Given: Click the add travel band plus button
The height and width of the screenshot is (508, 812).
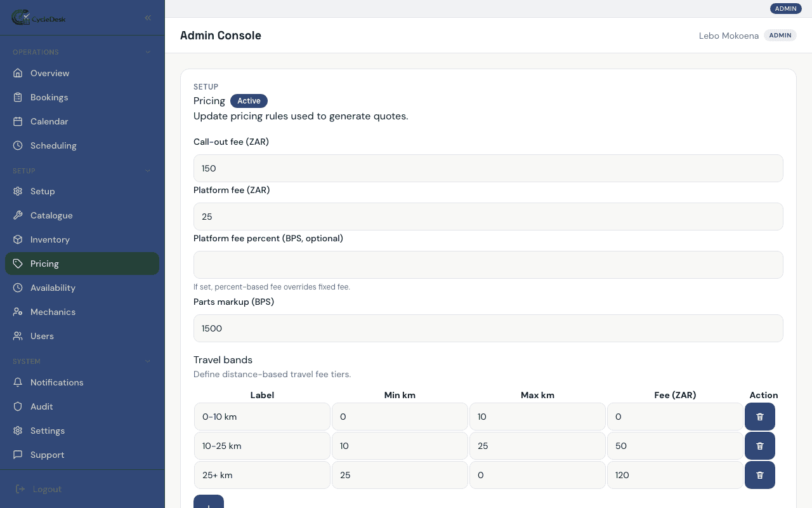Looking at the screenshot, I should pyautogui.click(x=209, y=504).
